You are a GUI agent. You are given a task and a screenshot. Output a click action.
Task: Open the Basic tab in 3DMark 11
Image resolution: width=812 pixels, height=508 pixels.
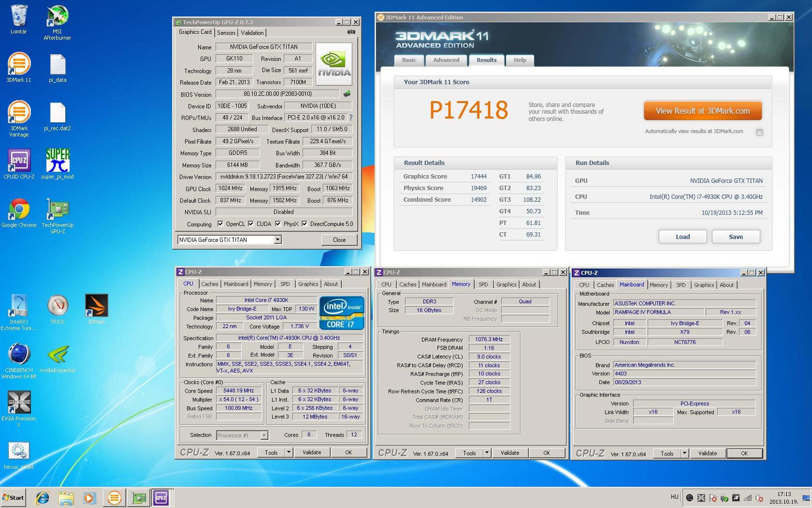click(x=409, y=60)
